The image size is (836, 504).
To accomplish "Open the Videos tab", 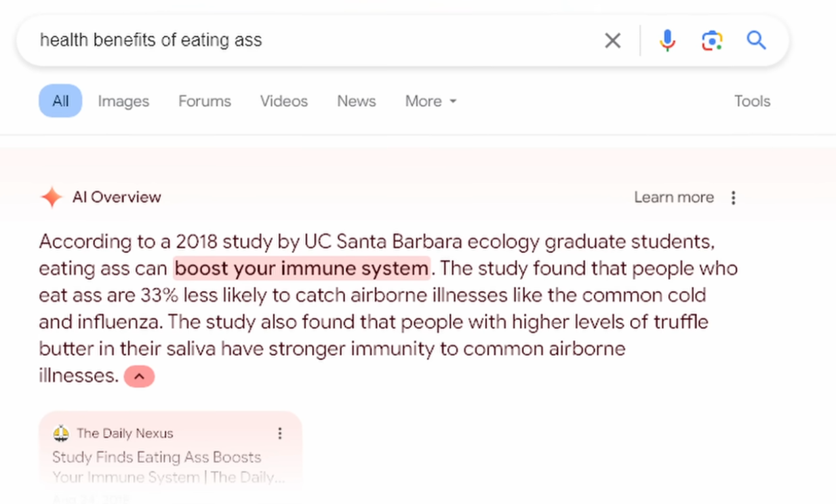I will 284,101.
